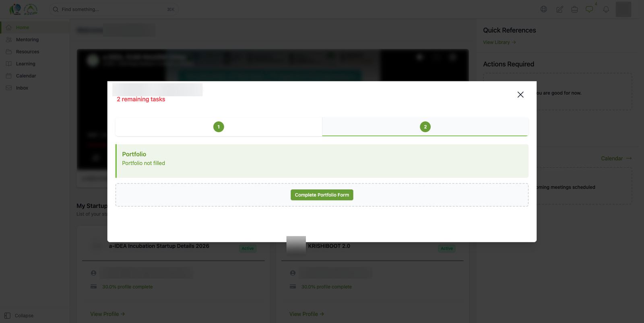Click the Learning book icon
644x323 pixels.
point(9,64)
